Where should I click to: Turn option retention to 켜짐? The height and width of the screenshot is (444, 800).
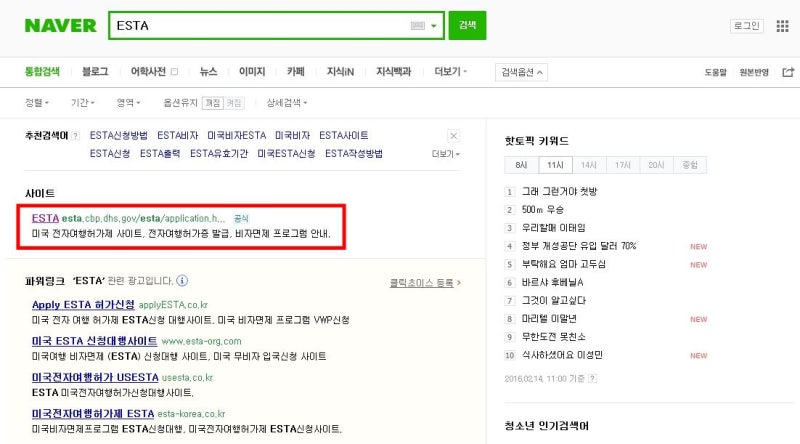click(x=234, y=103)
